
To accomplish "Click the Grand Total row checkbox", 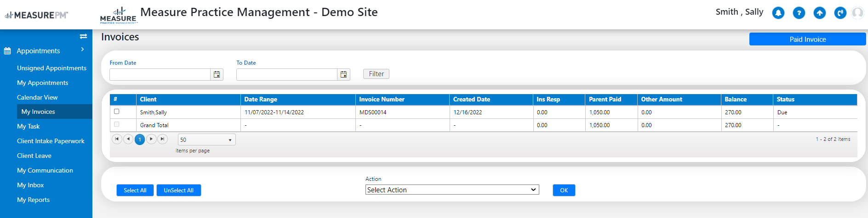I will 116,124.
